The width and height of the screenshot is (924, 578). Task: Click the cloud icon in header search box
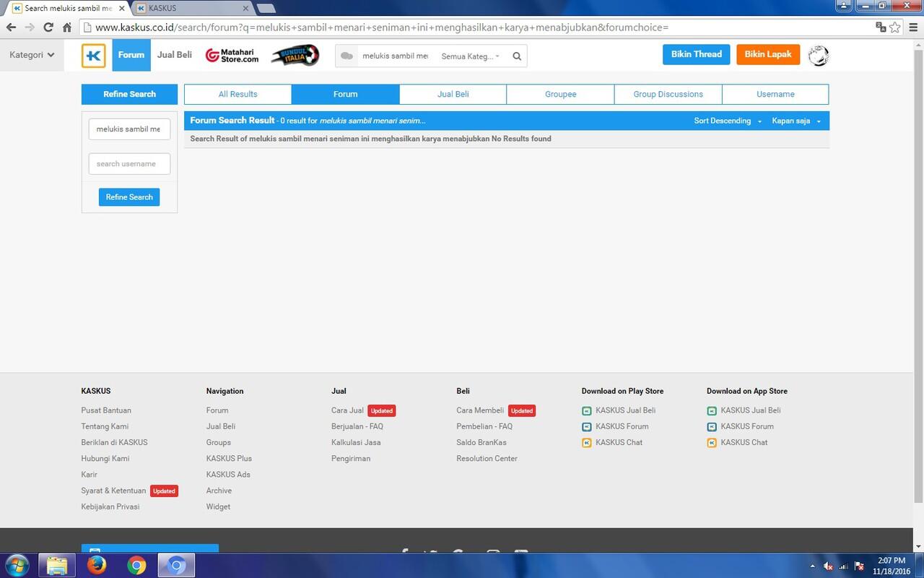(347, 56)
